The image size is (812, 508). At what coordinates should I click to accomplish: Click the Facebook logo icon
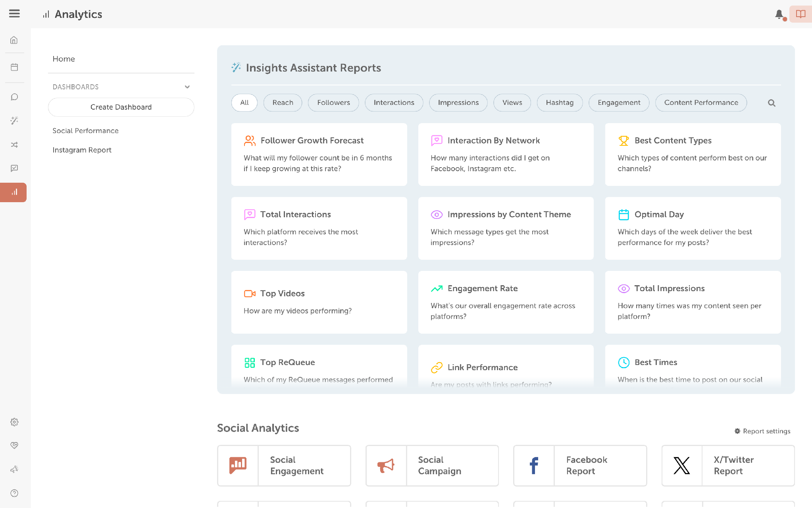pyautogui.click(x=534, y=466)
